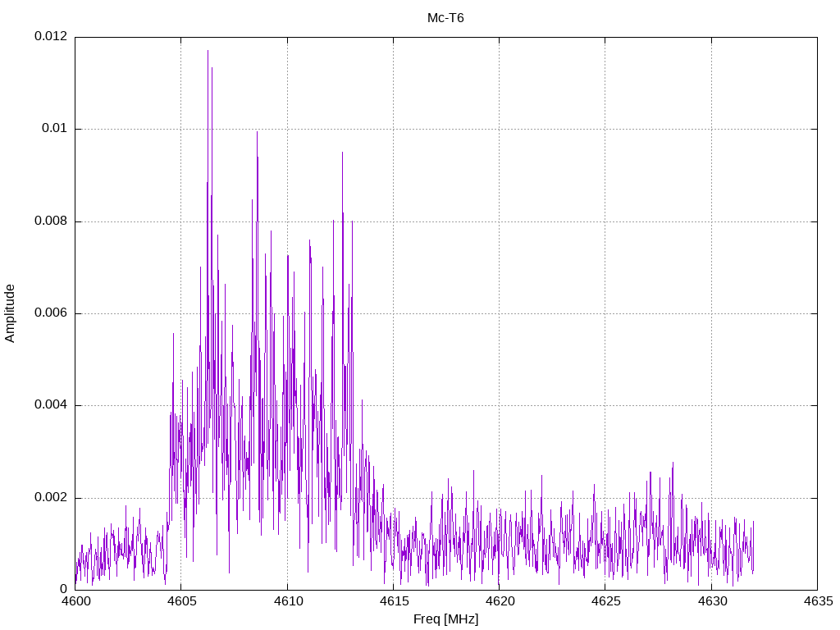840x630 pixels.
Task: Click the 4635 x-axis tick label
Action: click(x=818, y=601)
